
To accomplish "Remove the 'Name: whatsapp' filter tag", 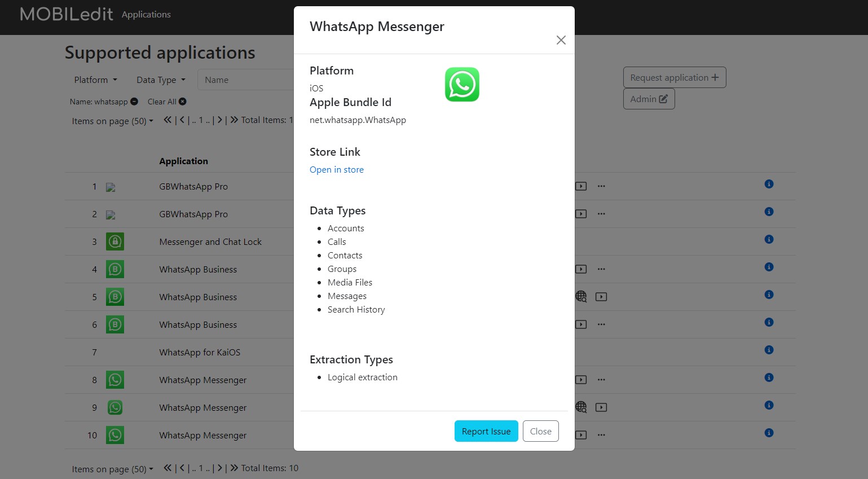I will (134, 102).
